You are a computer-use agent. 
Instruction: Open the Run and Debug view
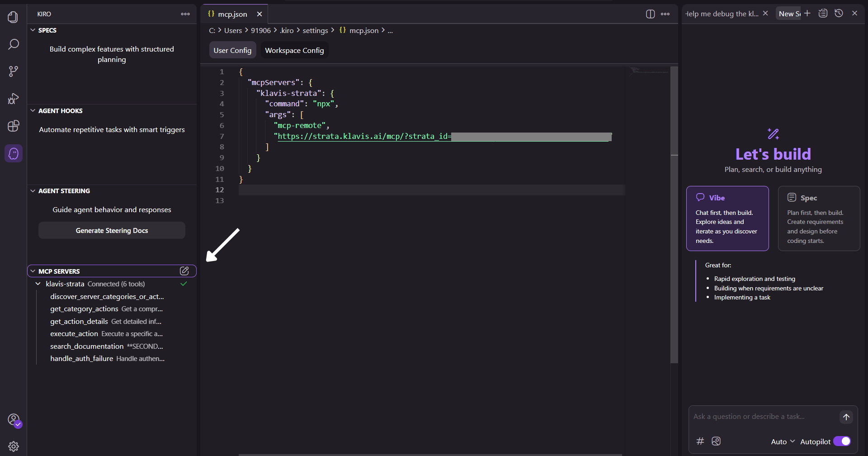pos(13,99)
